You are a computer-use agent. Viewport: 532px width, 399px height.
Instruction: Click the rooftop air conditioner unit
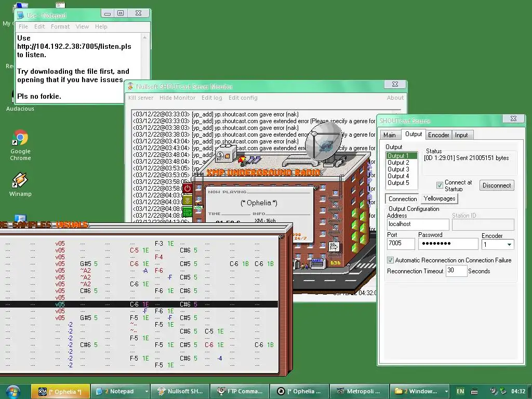225,154
